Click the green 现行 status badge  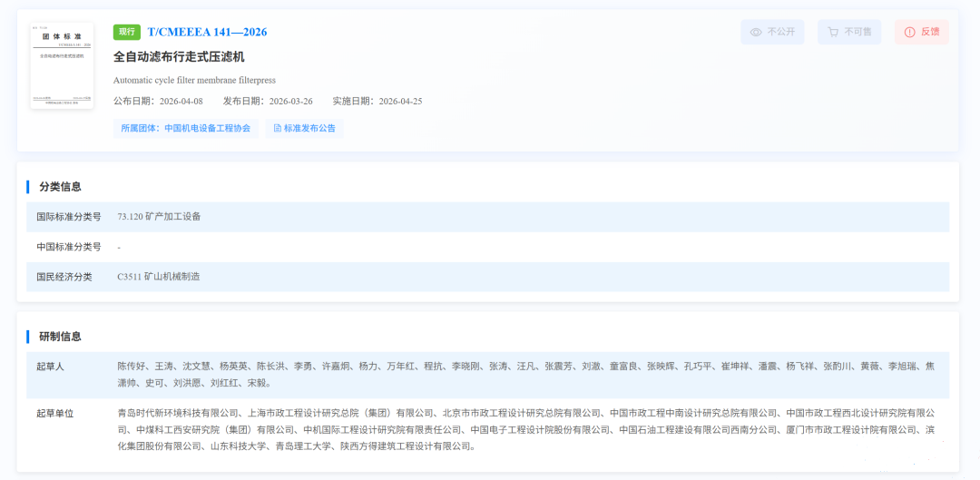[x=127, y=32]
